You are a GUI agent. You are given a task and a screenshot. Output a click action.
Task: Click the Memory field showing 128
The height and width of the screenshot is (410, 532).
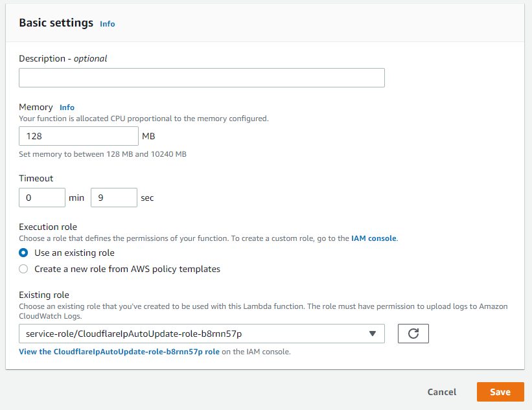coord(78,136)
